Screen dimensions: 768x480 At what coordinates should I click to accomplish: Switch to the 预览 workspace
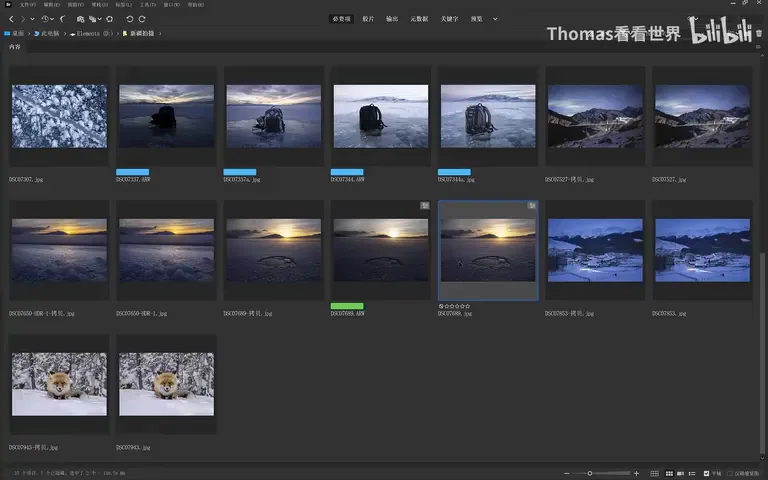476,19
